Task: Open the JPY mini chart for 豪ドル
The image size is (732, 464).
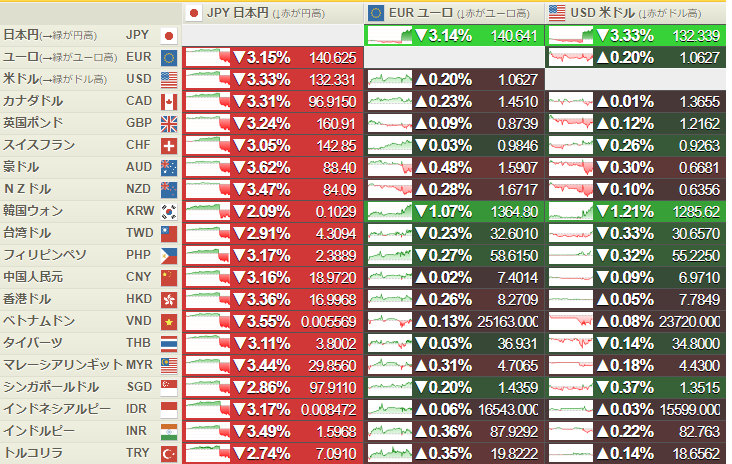Action: pyautogui.click(x=207, y=167)
